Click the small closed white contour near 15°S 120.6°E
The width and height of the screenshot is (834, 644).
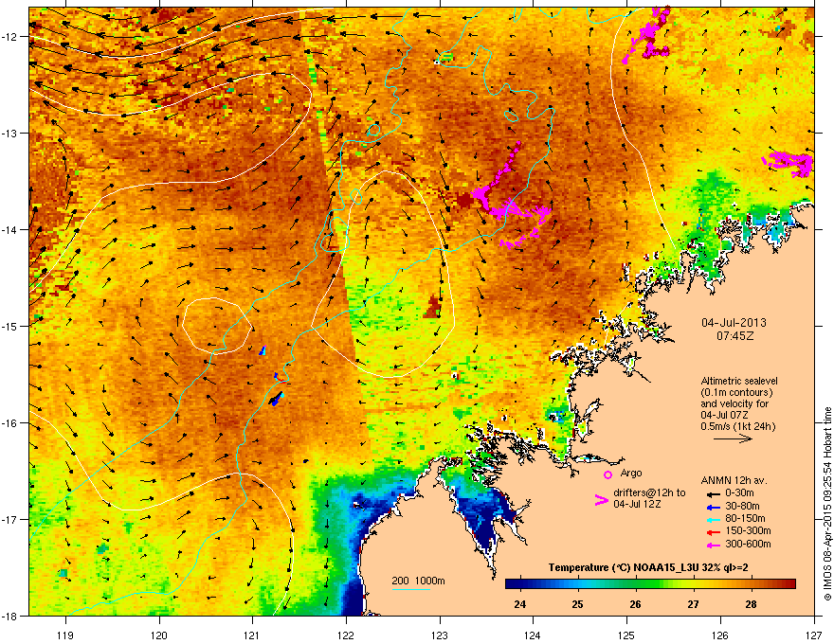point(216,326)
